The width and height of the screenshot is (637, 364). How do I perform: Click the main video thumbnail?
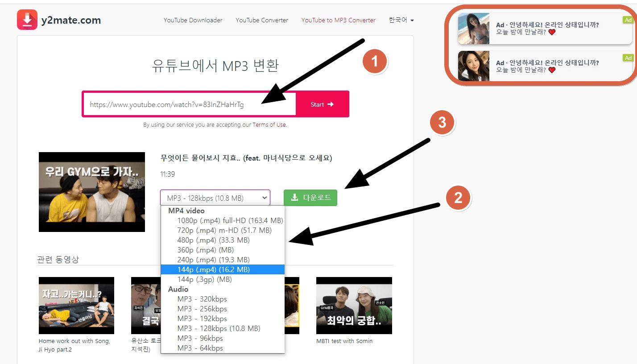pos(92,192)
